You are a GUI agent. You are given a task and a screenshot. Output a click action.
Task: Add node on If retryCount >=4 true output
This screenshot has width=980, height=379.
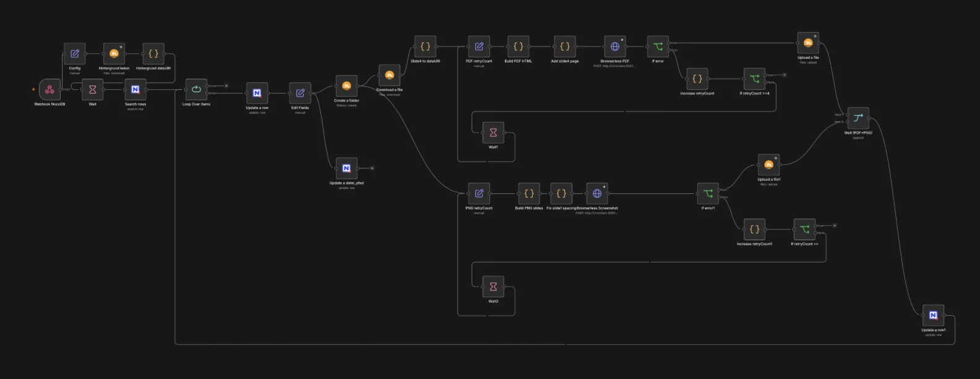coord(784,75)
